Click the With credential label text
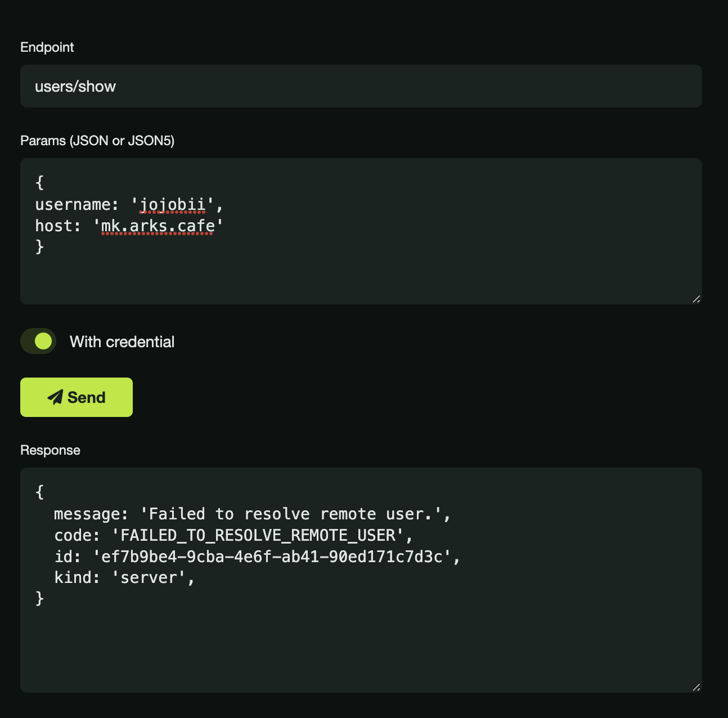 (122, 342)
